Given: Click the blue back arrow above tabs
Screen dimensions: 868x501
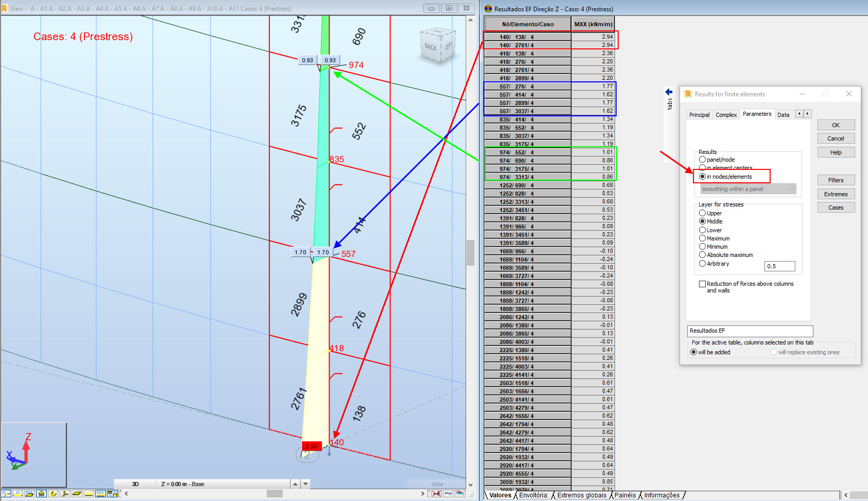Looking at the screenshot, I should pos(669,92).
